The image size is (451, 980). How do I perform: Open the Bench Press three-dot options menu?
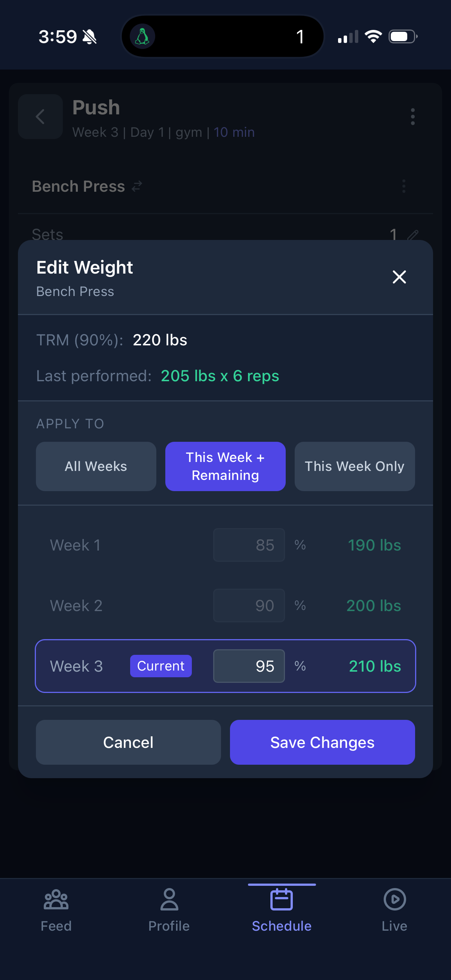point(403,187)
